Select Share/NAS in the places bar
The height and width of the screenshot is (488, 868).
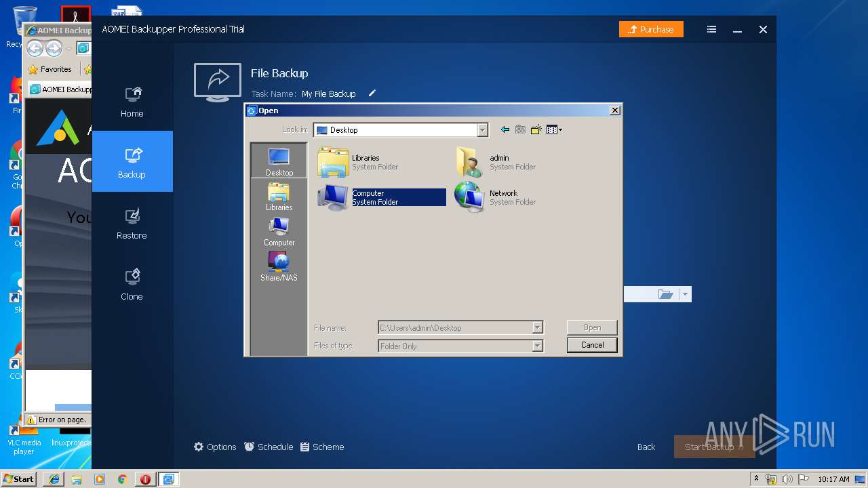(x=279, y=267)
